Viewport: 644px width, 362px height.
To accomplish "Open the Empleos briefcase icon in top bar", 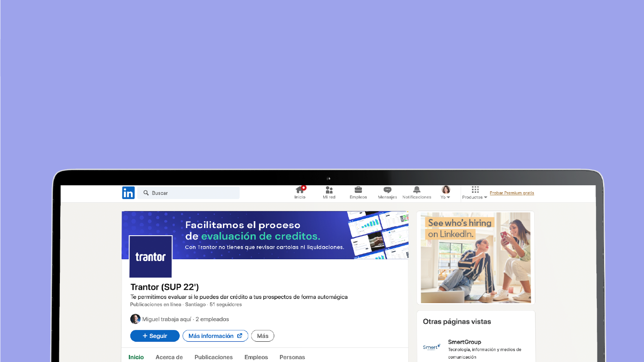I will [x=358, y=193].
